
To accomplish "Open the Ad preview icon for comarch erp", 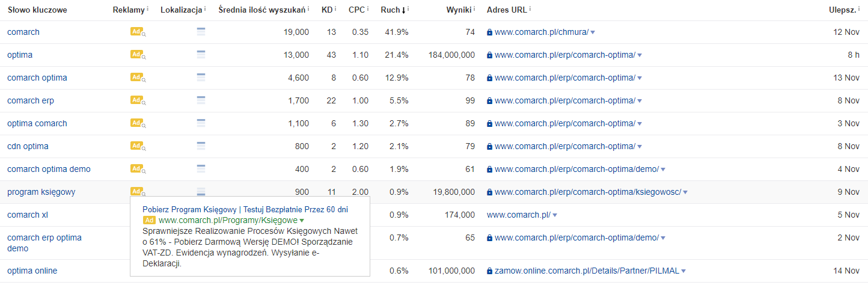I will click(x=138, y=100).
